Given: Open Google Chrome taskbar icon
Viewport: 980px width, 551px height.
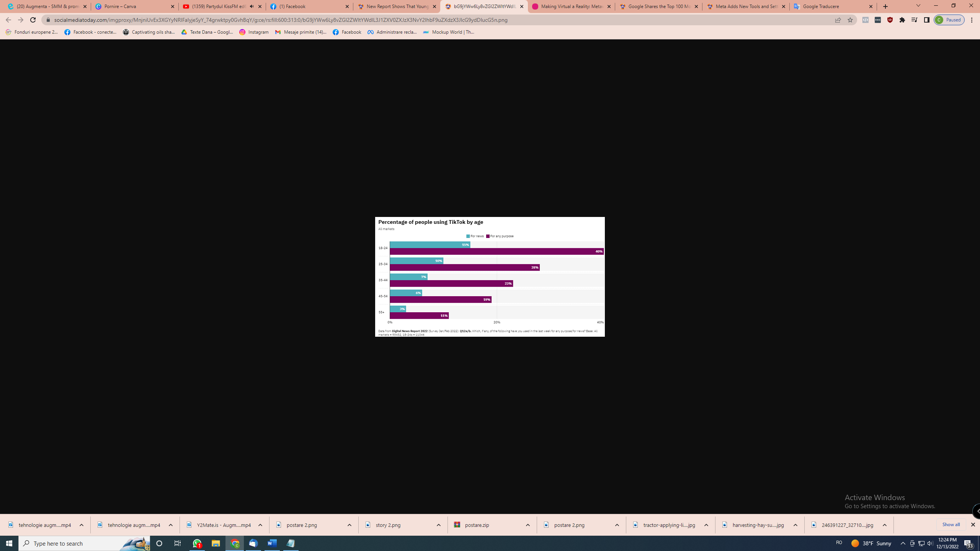Looking at the screenshot, I should 235,543.
